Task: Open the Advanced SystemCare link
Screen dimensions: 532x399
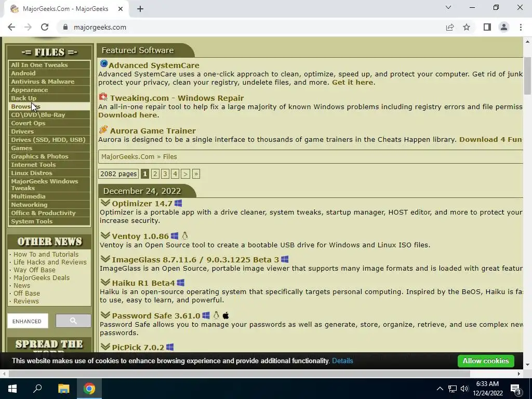Action: click(x=154, y=65)
